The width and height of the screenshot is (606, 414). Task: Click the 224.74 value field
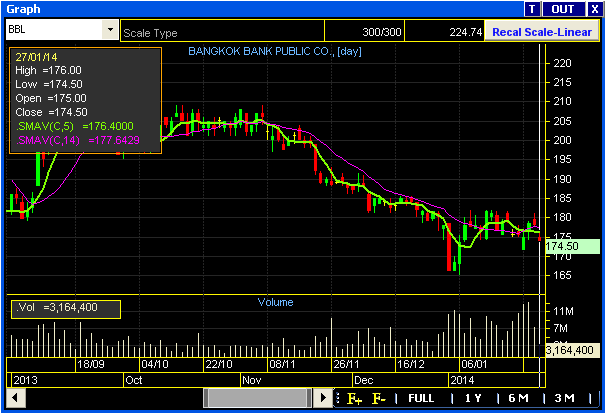(x=444, y=31)
